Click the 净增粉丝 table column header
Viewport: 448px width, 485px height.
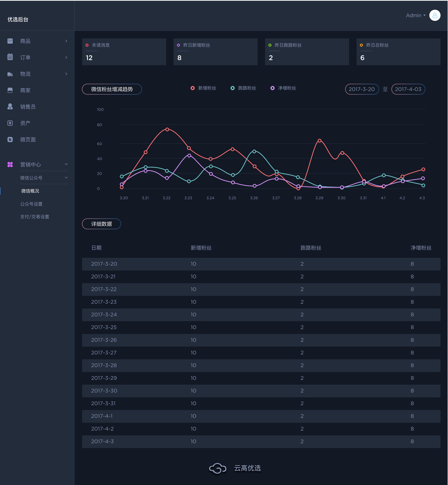421,248
